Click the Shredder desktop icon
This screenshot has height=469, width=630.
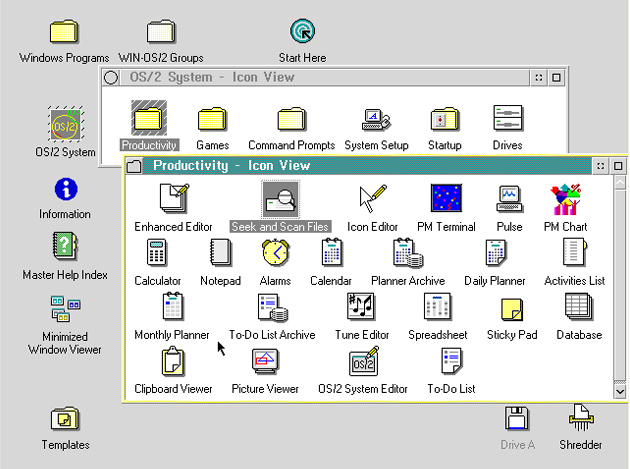(581, 418)
